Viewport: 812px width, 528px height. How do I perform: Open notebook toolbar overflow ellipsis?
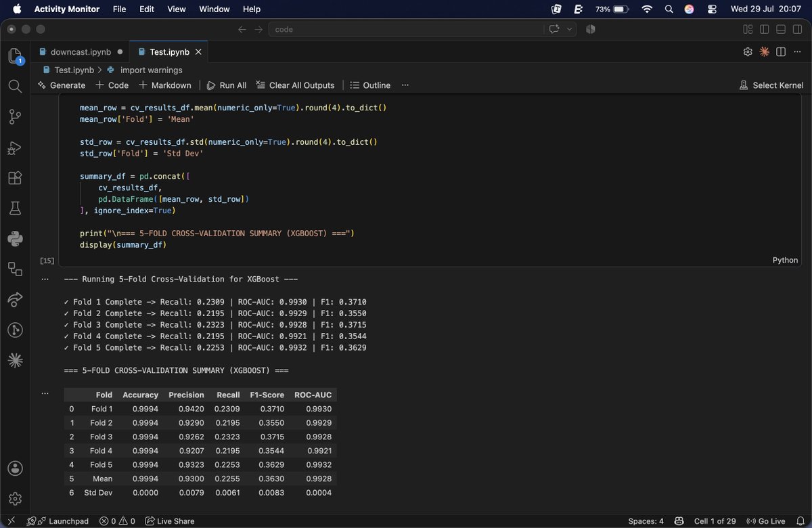(405, 85)
